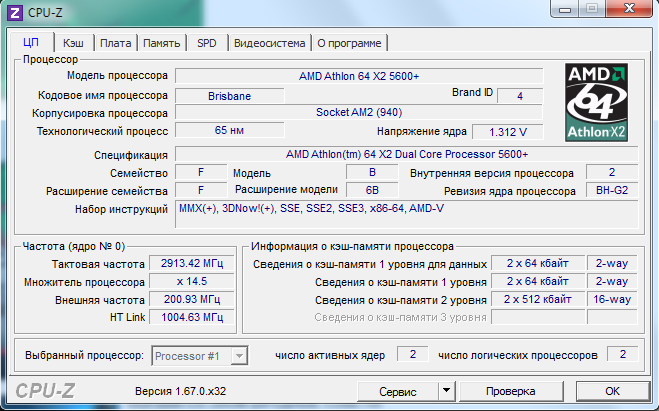This screenshot has height=411, width=659.
Task: Click the HT Link value 1004.63 МГц
Action: [x=192, y=317]
